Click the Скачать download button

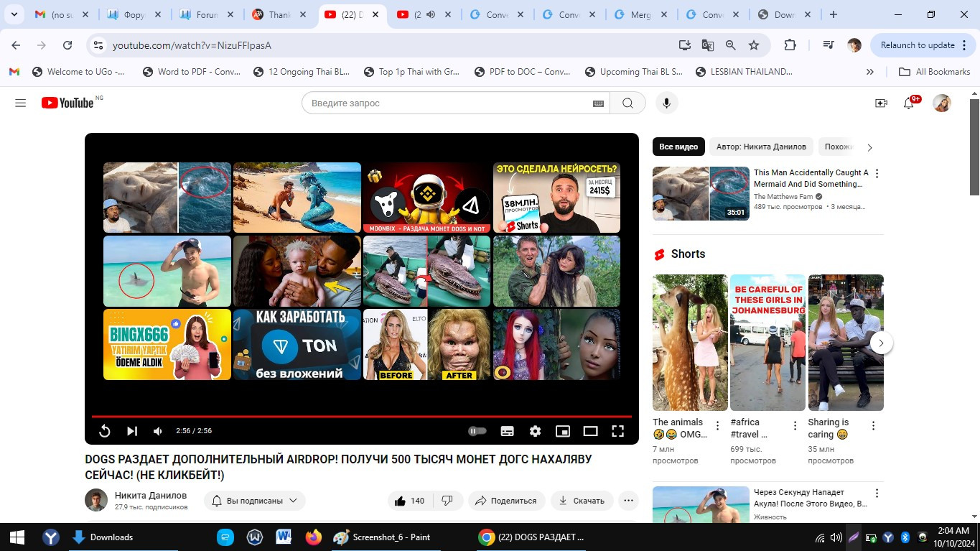[x=582, y=501]
